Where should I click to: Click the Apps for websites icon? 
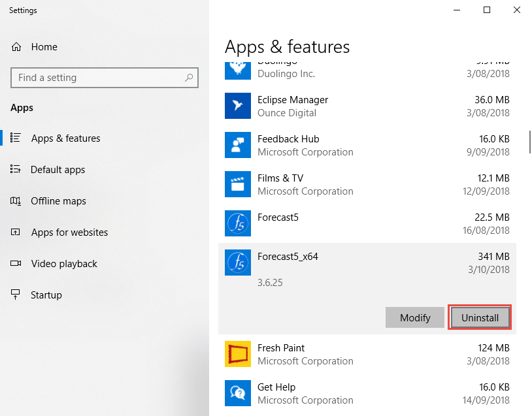point(16,232)
